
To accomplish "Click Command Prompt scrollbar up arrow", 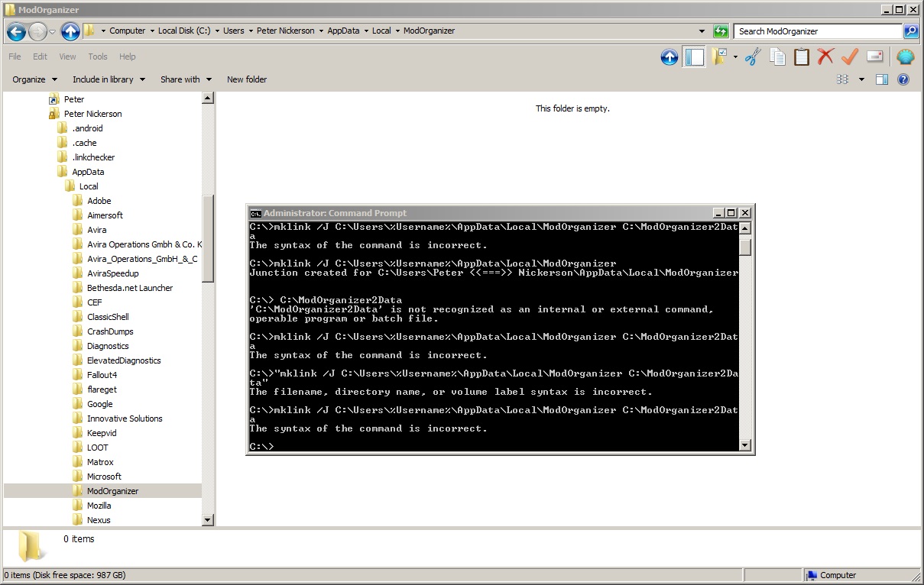I will pyautogui.click(x=745, y=228).
